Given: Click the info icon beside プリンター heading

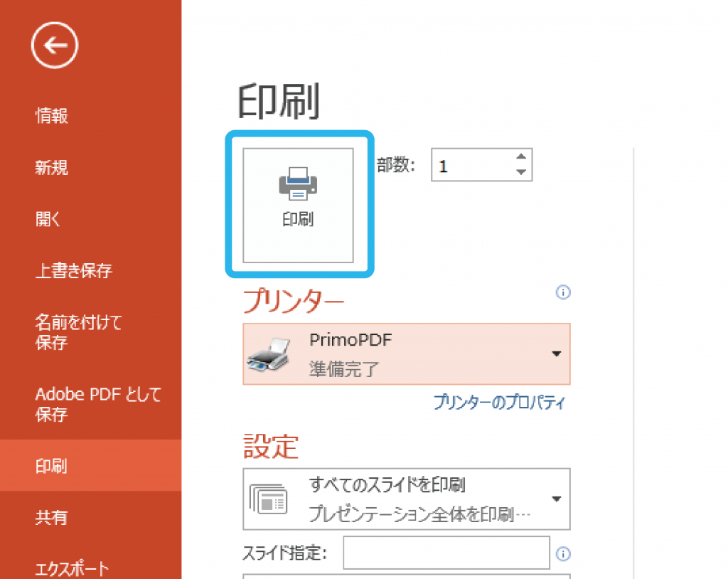Looking at the screenshot, I should click(x=563, y=292).
